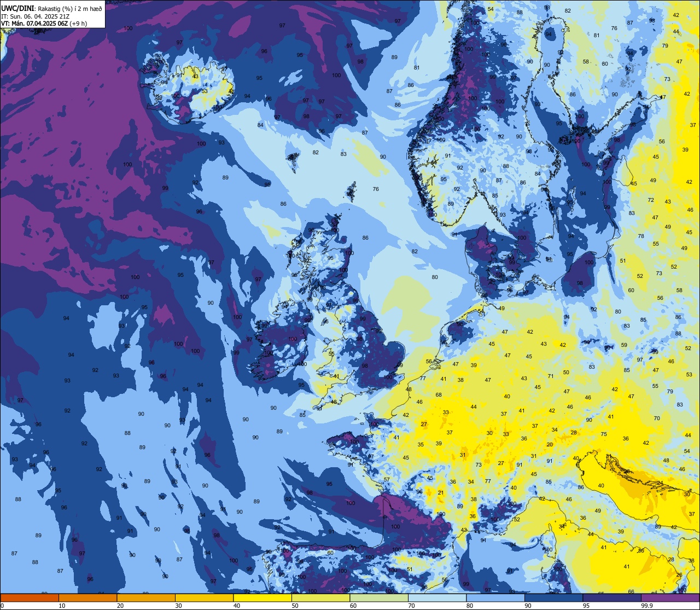The height and width of the screenshot is (610, 700).
Task: Select the purple legend swatch above 99.9
Action: tap(670, 597)
